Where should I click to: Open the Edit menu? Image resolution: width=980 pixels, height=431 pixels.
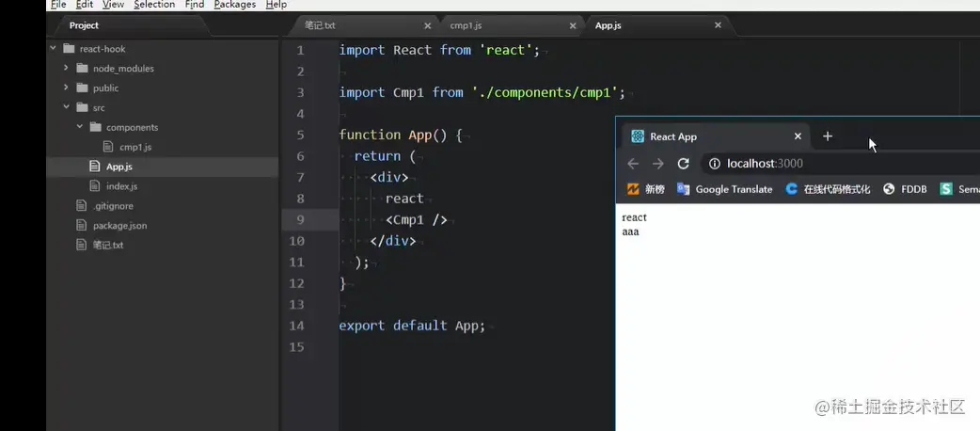click(85, 5)
